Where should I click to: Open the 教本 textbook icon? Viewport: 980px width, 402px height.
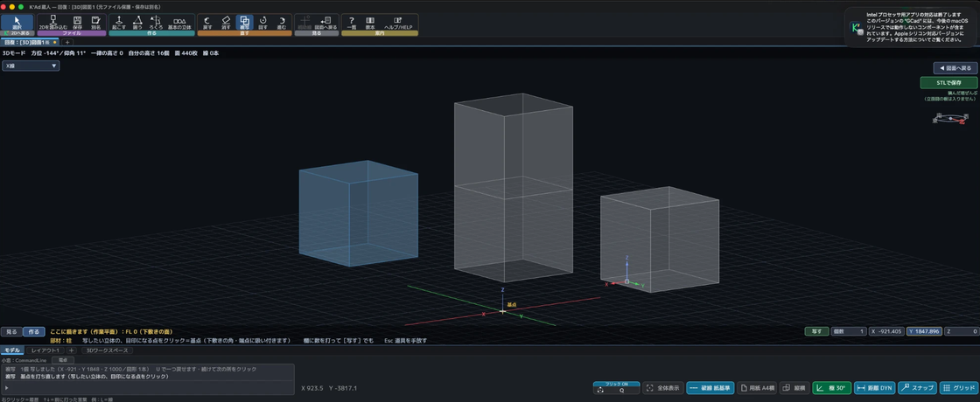[x=370, y=23]
